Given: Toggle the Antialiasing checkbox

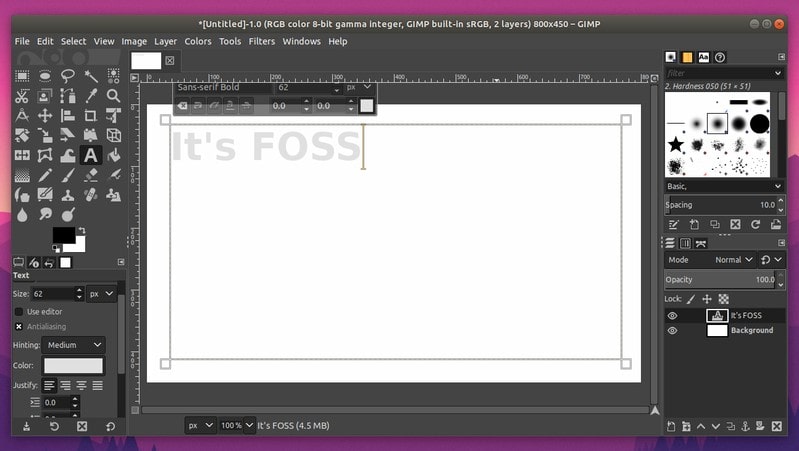Looking at the screenshot, I should (x=19, y=326).
